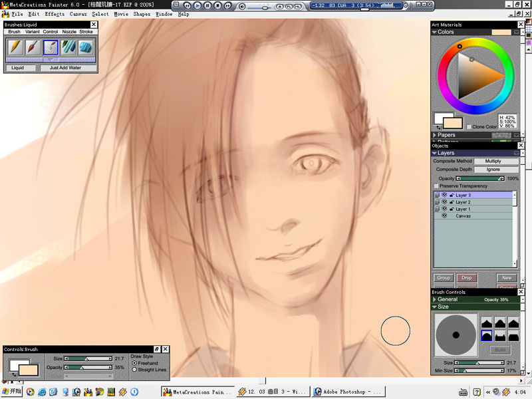Hide Layer 1 using its eye icon
Image resolution: width=532 pixels, height=399 pixels.
click(444, 209)
